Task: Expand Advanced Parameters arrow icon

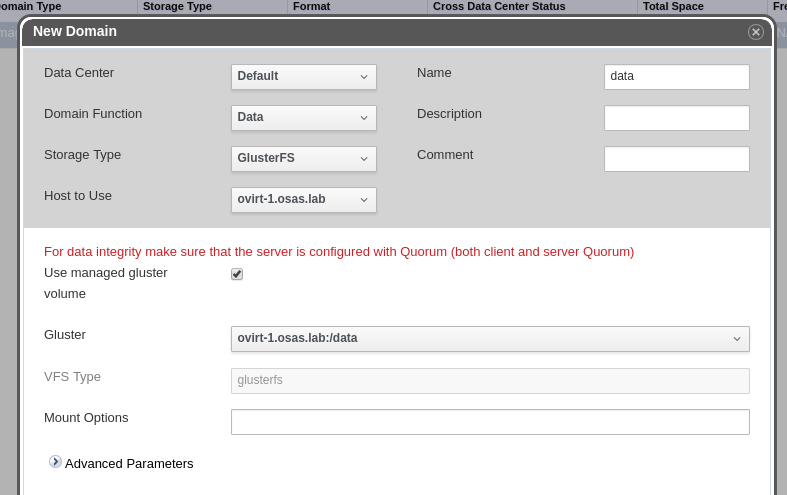Action: coord(55,462)
